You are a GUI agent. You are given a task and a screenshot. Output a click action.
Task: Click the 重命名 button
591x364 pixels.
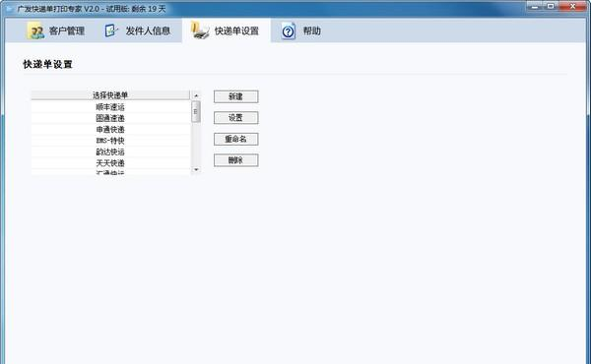click(x=236, y=139)
